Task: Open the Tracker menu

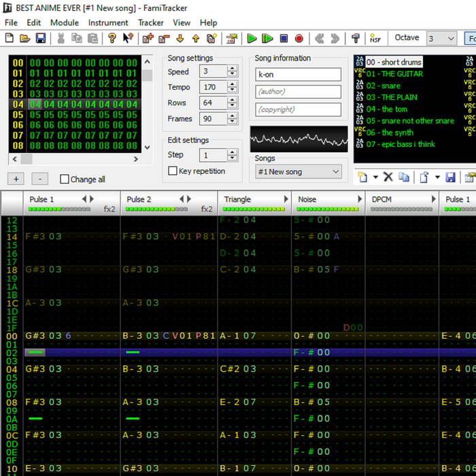Action: tap(151, 22)
